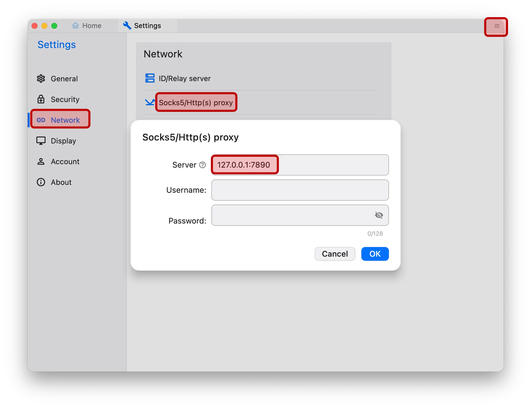Click the Server help question mark icon

coord(202,165)
